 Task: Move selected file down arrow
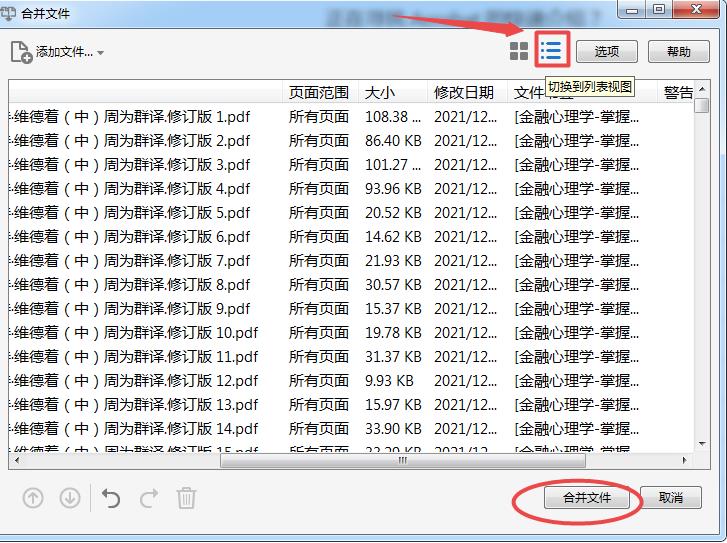click(70, 497)
